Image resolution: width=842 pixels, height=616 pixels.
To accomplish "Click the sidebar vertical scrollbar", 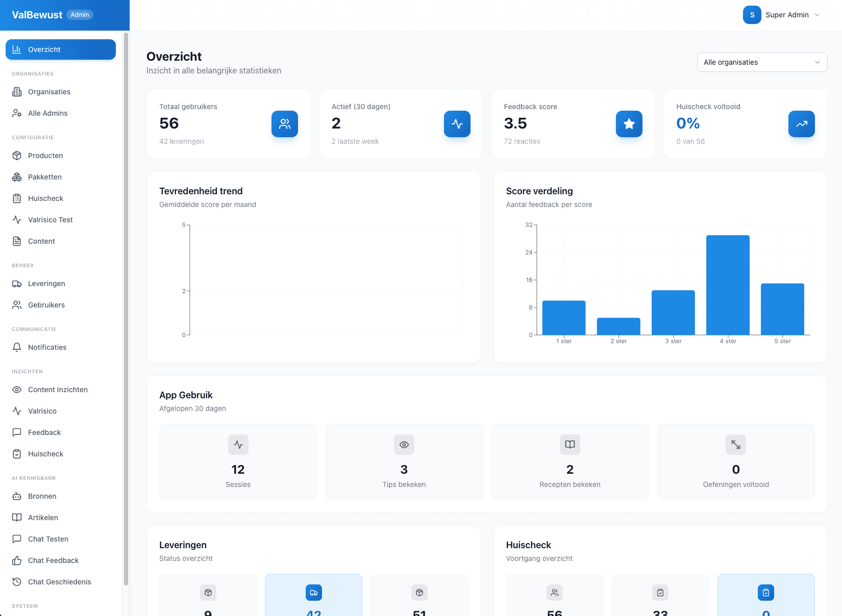I will tap(126, 306).
